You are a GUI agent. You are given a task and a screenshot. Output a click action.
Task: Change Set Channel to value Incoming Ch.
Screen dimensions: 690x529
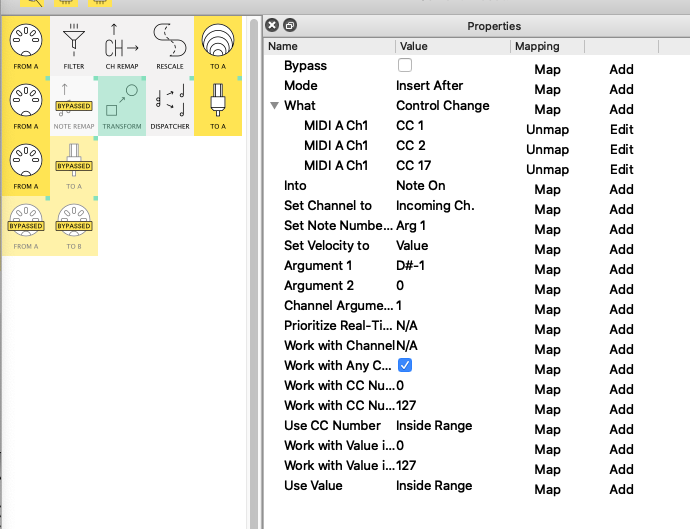[x=435, y=206]
